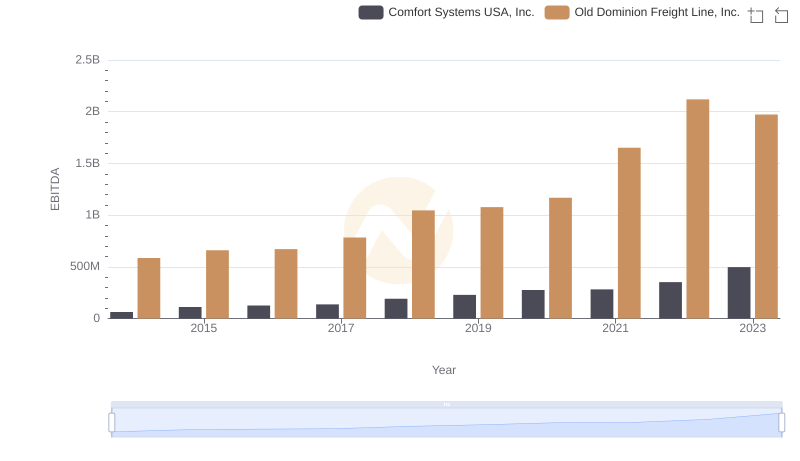800x461 pixels.
Task: Select the Old Dominion bar for 2014
Action: (148, 288)
